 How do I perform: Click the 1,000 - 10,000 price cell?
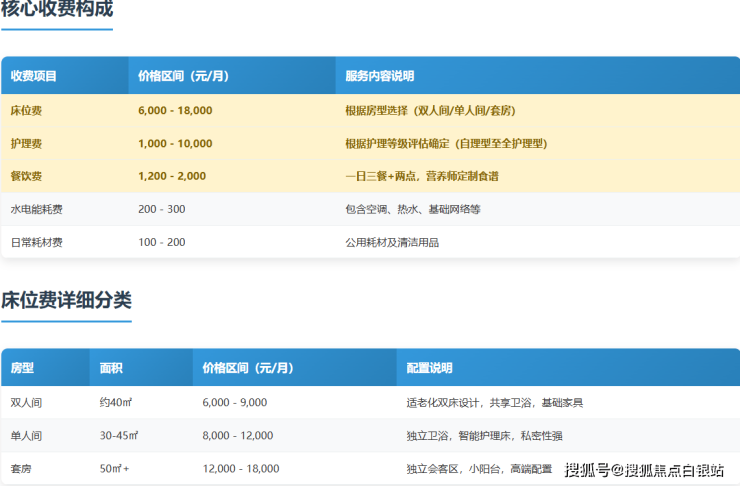click(175, 144)
